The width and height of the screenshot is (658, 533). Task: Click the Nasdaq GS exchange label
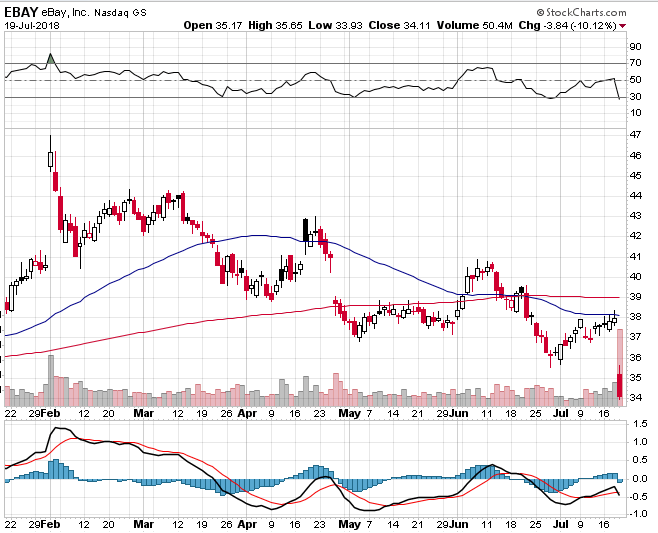(x=120, y=13)
